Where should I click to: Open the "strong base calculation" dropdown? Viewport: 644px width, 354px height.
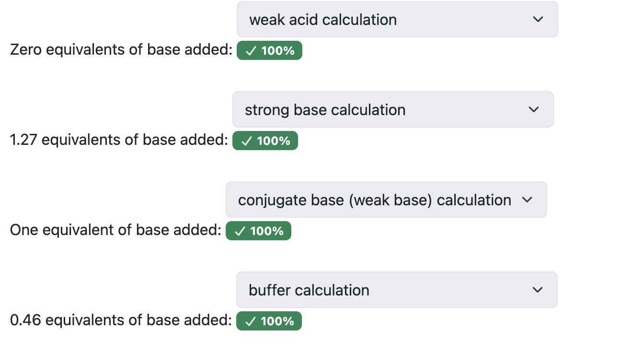point(392,110)
